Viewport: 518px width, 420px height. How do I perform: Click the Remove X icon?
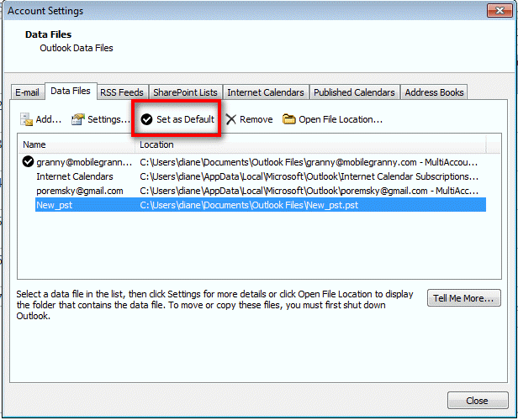click(231, 119)
